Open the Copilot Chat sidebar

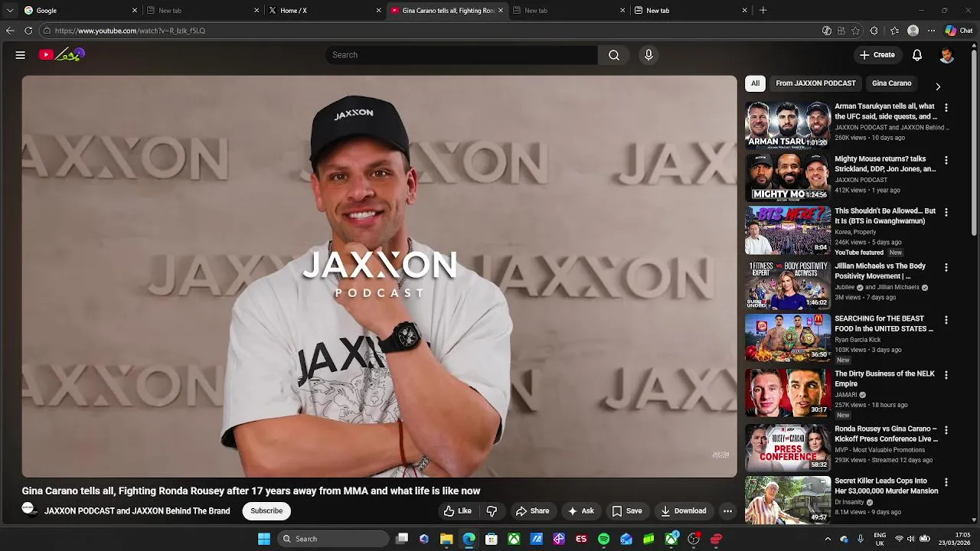[x=959, y=31]
